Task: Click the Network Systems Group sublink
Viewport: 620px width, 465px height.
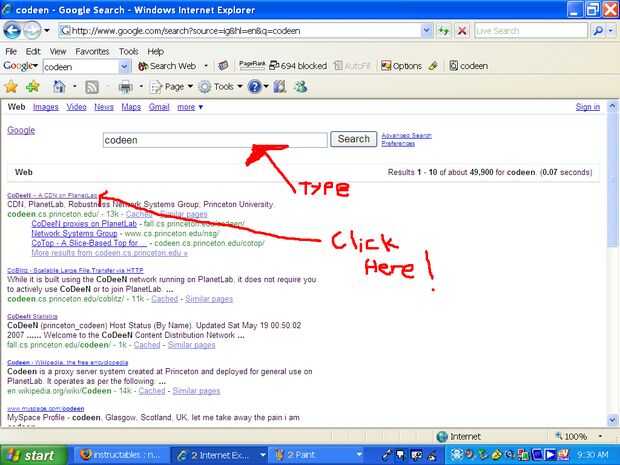Action: pyautogui.click(x=74, y=233)
